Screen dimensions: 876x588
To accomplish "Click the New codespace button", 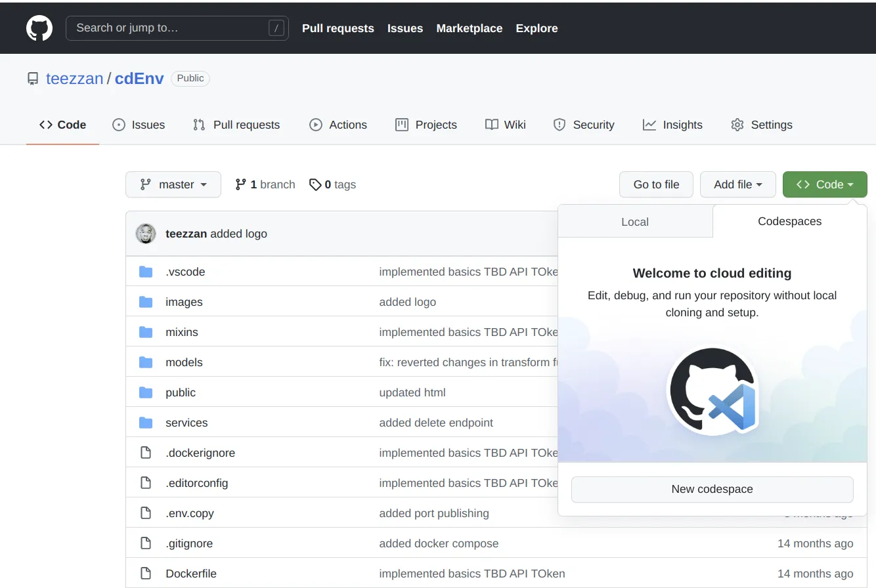I will point(712,490).
